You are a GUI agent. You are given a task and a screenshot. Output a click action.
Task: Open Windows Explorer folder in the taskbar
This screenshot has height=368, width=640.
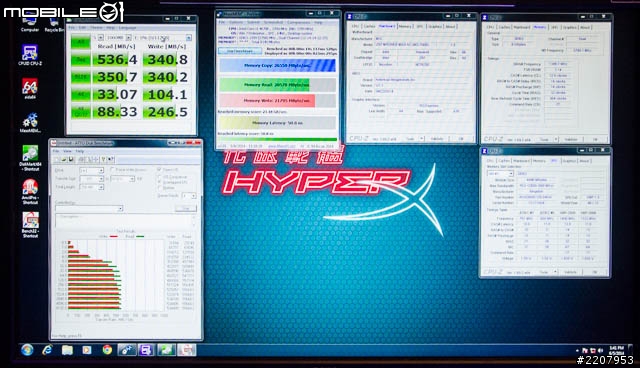tap(67, 350)
